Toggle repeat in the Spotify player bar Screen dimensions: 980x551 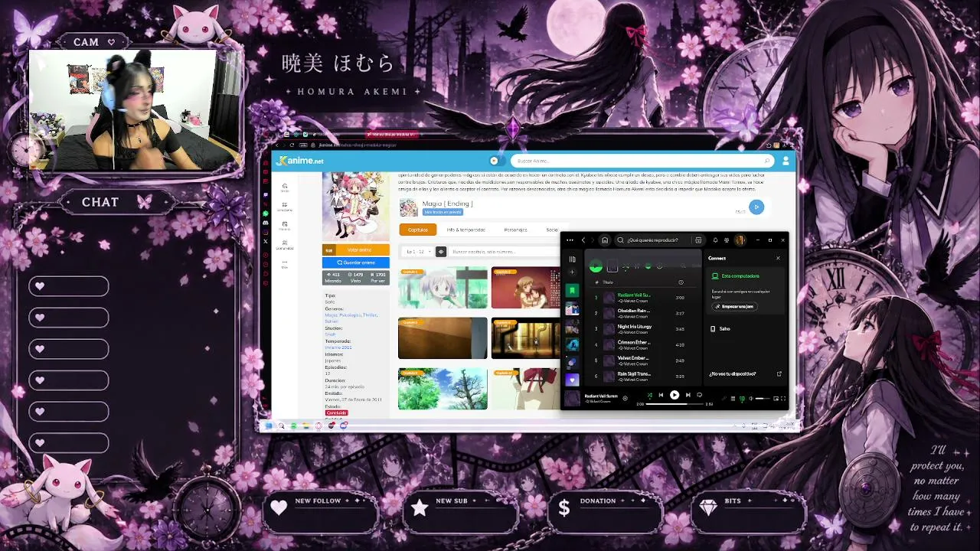click(x=699, y=396)
